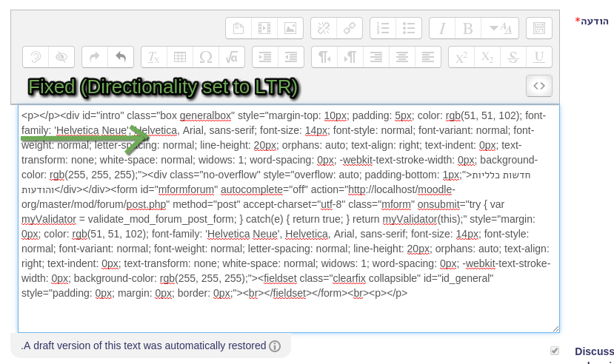Align text to the left

427,57
